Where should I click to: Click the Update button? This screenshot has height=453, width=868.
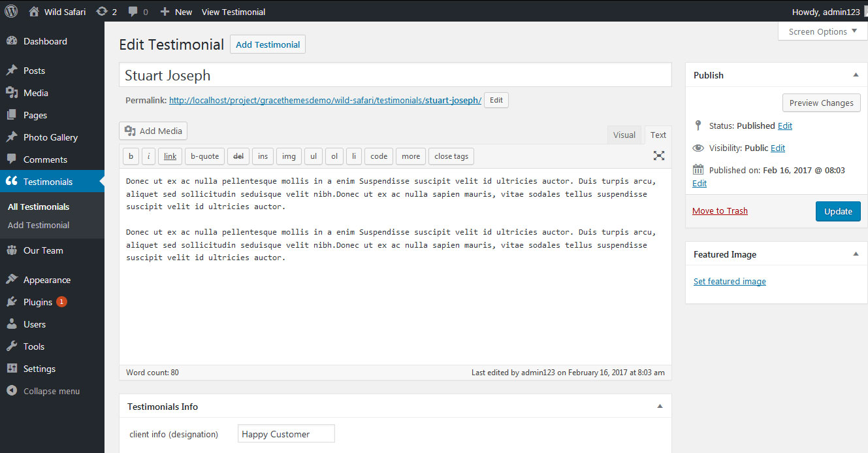click(838, 211)
